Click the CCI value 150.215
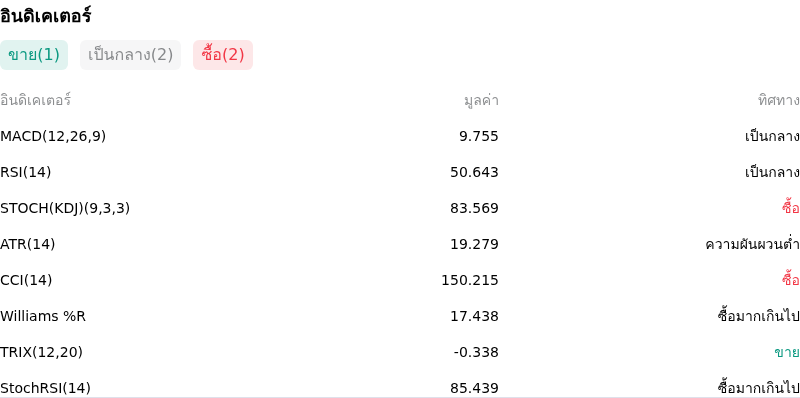Viewport: 800px width, 398px height. (470, 280)
